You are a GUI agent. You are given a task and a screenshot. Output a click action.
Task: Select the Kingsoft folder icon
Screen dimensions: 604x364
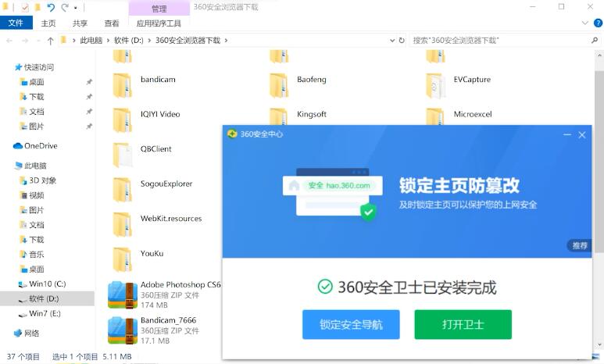(x=278, y=116)
